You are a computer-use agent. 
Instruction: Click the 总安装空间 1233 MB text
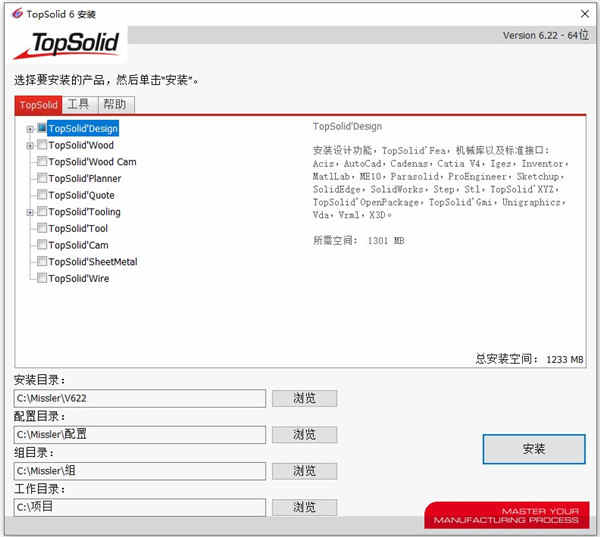[x=529, y=359]
